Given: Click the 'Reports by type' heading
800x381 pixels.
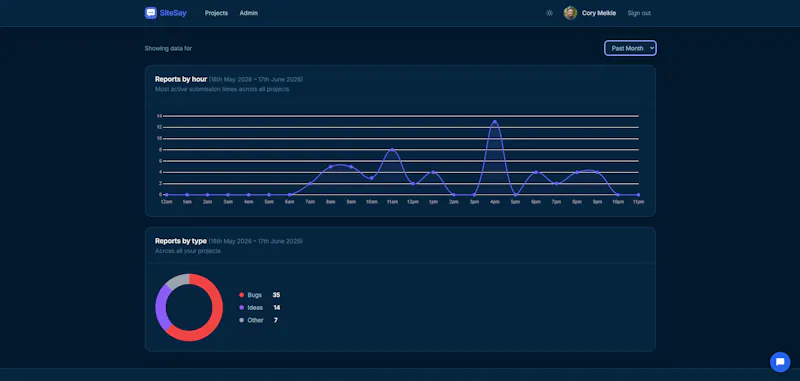Looking at the screenshot, I should (x=181, y=241).
